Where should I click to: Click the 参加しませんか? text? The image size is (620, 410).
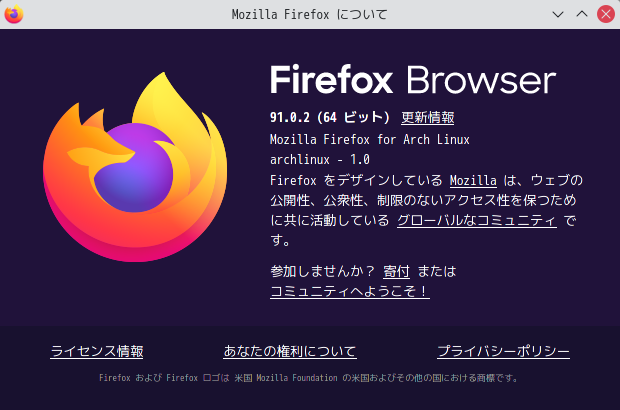pyautogui.click(x=322, y=272)
